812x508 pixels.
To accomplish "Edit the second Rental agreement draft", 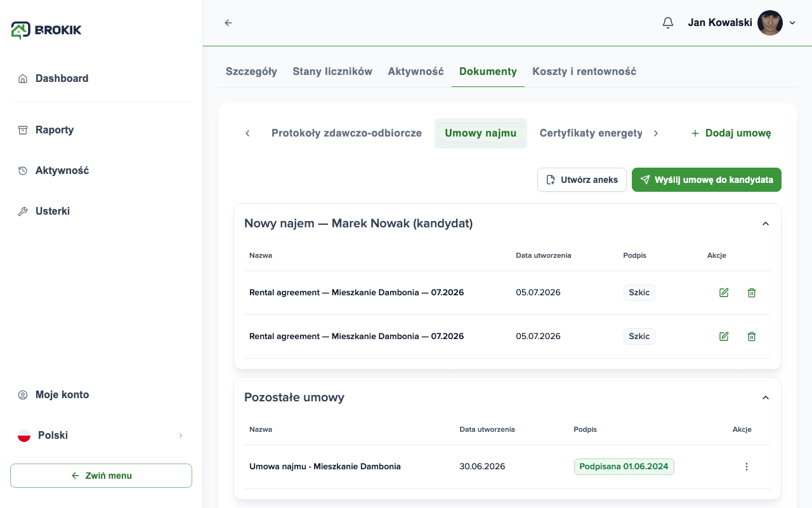I will coord(724,337).
